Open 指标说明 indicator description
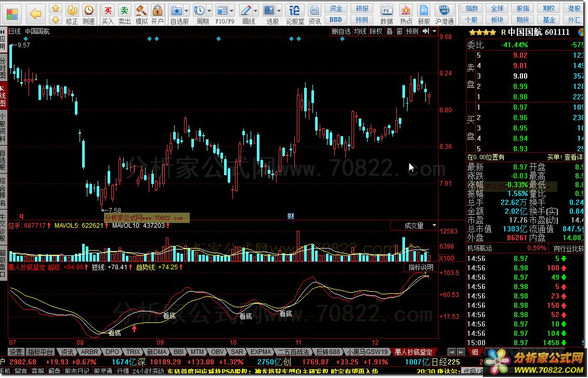 [421, 267]
